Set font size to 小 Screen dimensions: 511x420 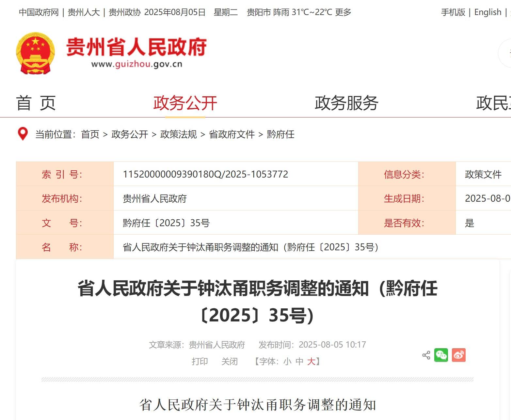[x=287, y=362]
